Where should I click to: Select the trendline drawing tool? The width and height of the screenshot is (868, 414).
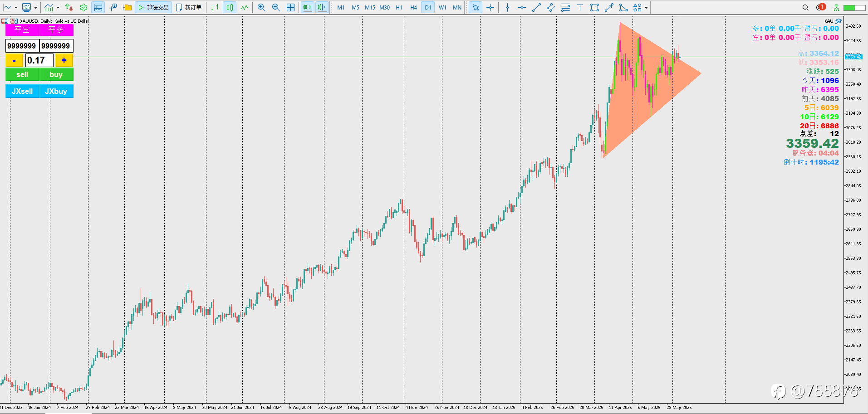[x=536, y=7]
